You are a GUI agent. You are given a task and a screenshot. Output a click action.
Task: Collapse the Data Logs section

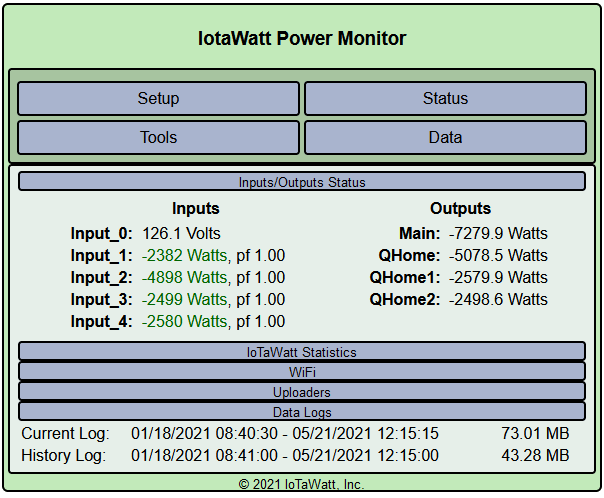tap(302, 412)
